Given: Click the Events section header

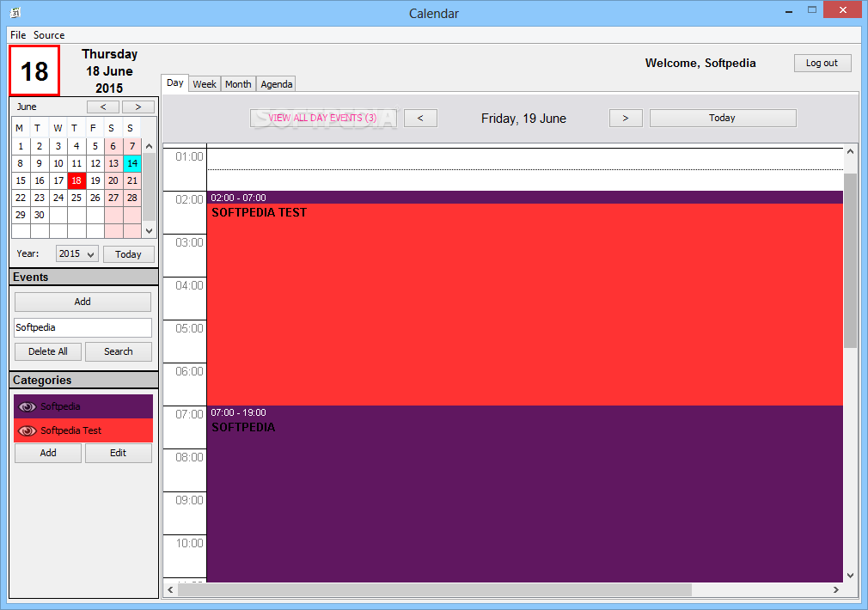Looking at the screenshot, I should [x=83, y=277].
